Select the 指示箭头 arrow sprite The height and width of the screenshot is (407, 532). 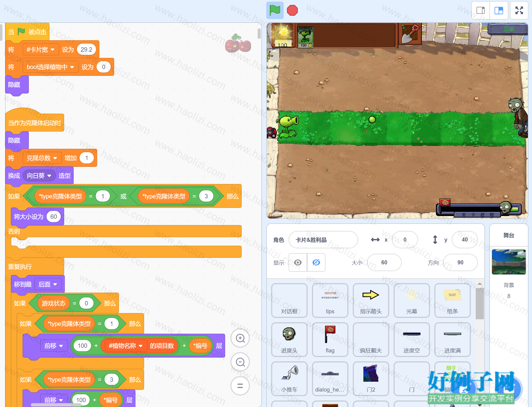pos(371,300)
